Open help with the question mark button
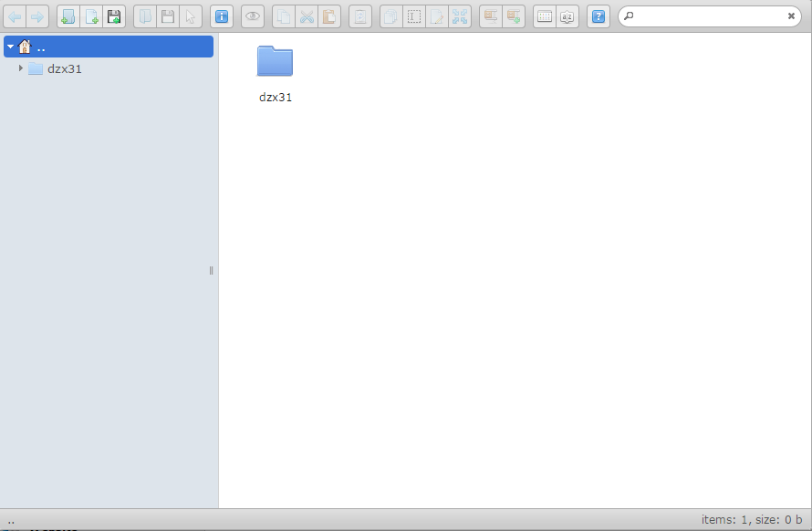Screen dimensions: 812x531 click(x=599, y=16)
